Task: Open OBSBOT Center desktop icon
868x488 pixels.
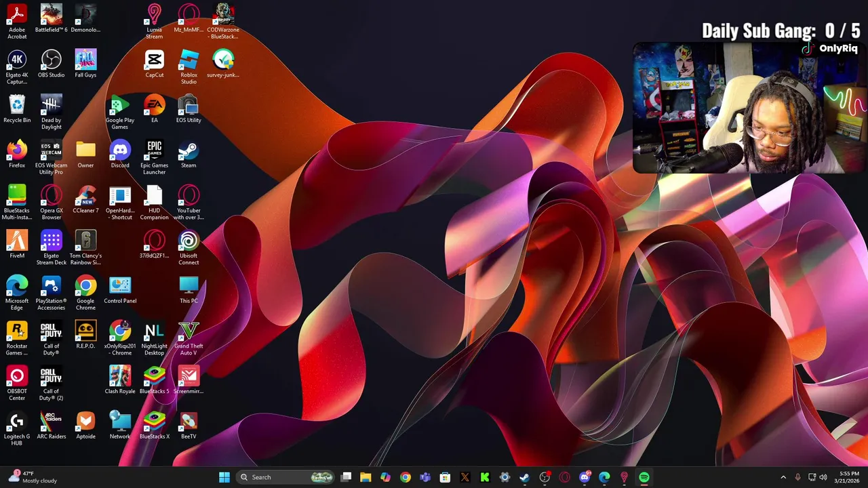Action: pos(17,384)
